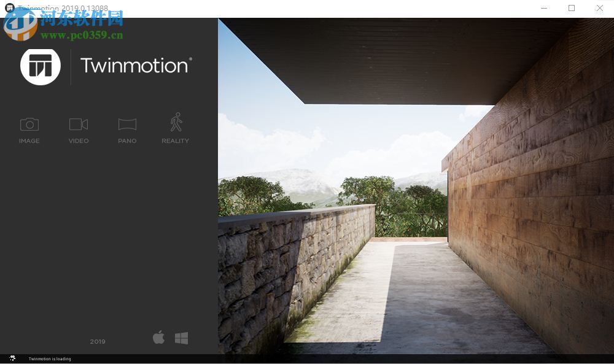Choose the panorama icon above PANO
Image resolution: width=614 pixels, height=364 pixels.
tap(127, 125)
